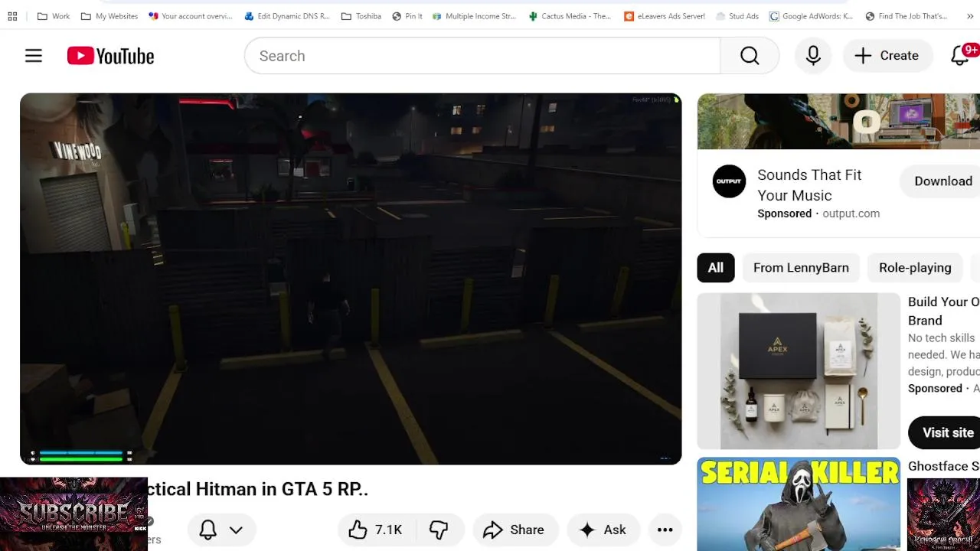The height and width of the screenshot is (551, 980).
Task: Select the From LennyBarn chip
Action: pos(801,268)
